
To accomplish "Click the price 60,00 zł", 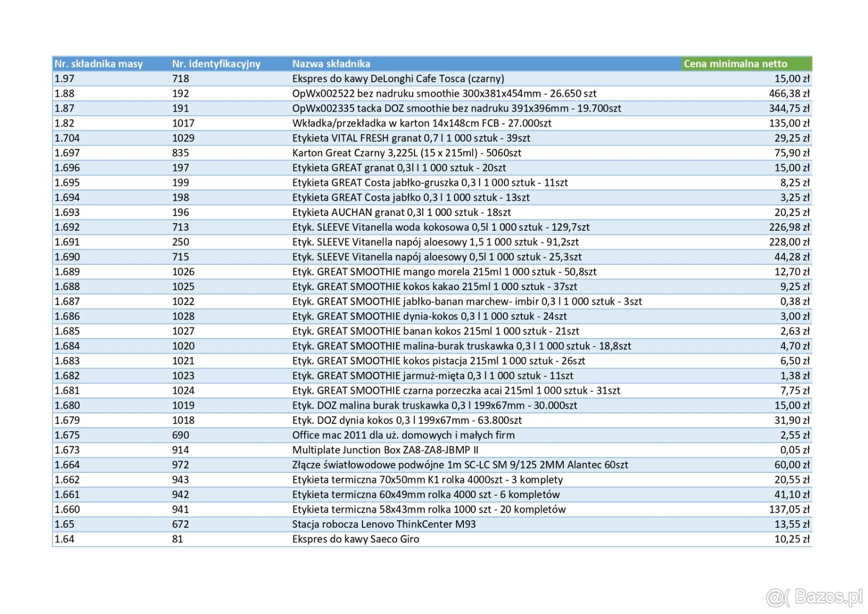I will click(x=792, y=465).
